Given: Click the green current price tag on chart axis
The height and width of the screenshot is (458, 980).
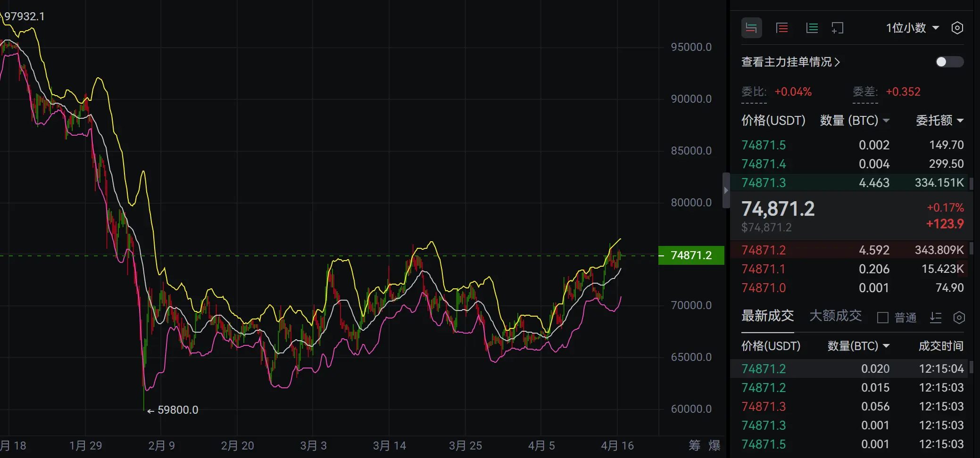Looking at the screenshot, I should coord(691,255).
